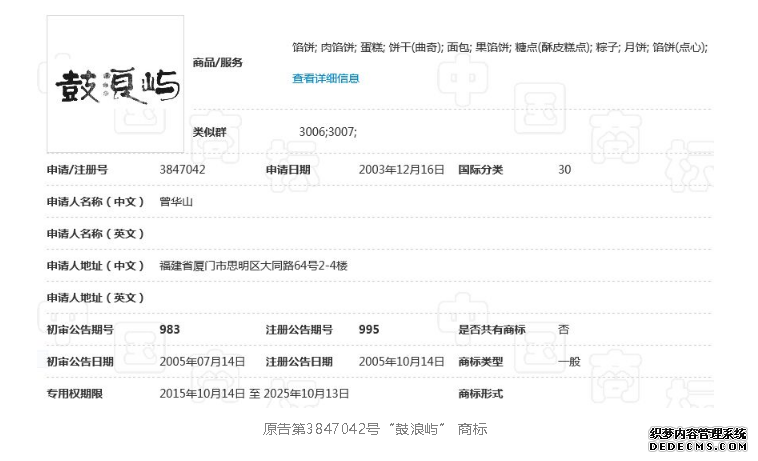Click the goods list starting with 馅饼; 肉馅饼
This screenshot has width=758, height=461.
click(500, 47)
